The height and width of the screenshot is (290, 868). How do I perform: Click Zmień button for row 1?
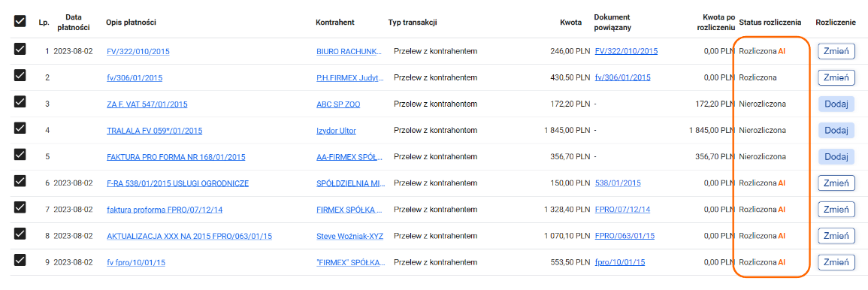pyautogui.click(x=836, y=52)
